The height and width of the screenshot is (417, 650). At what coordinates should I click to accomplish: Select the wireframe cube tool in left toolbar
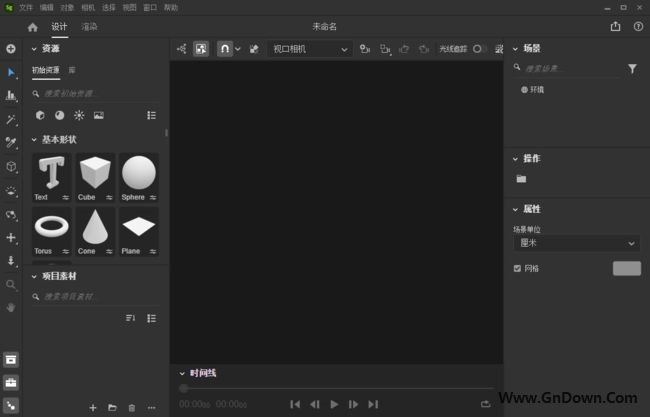[11, 167]
